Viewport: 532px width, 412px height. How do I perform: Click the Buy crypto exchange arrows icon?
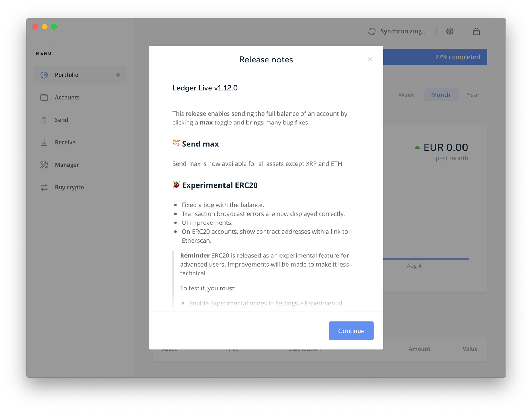(x=44, y=187)
